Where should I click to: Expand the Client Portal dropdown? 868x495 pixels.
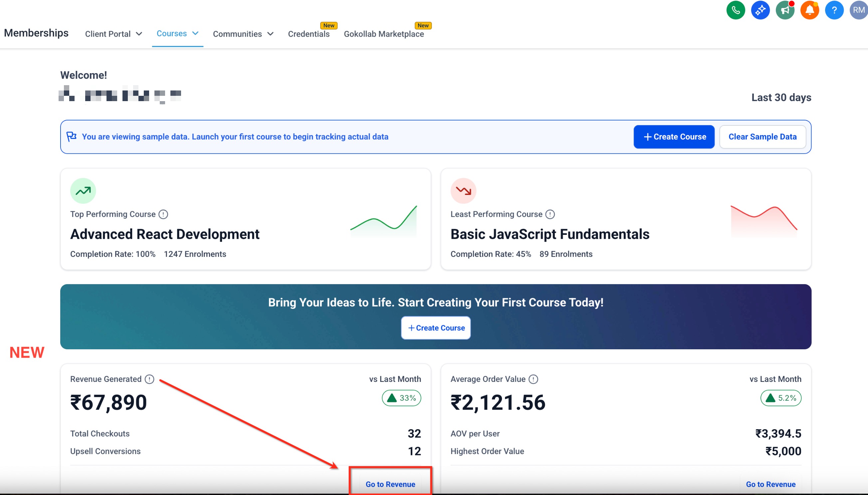click(x=113, y=34)
